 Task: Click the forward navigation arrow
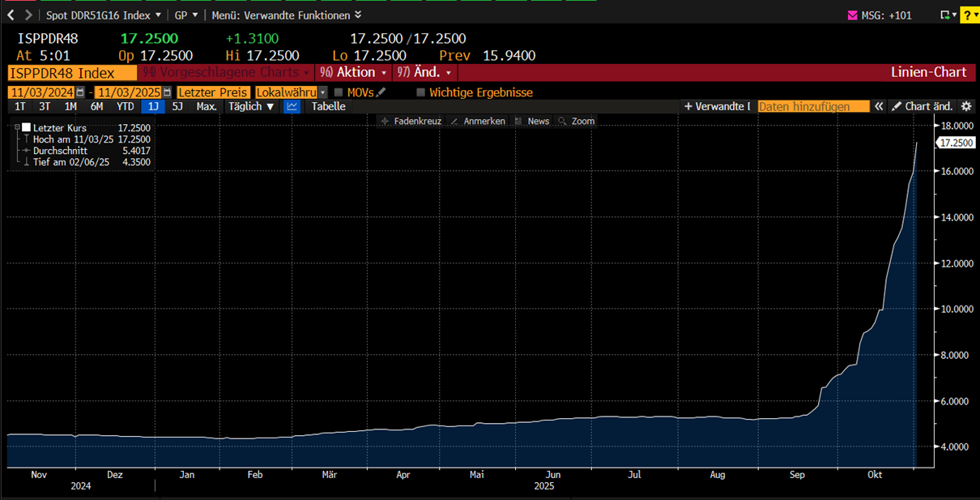(29, 15)
